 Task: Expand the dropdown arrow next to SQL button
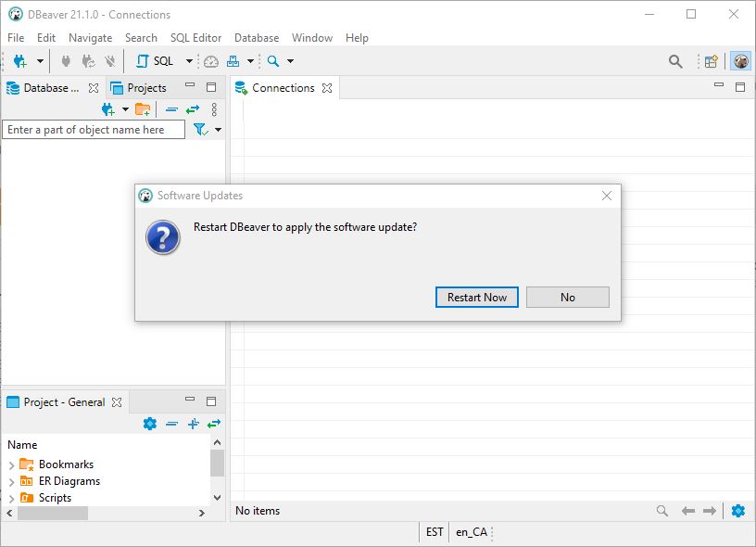[x=190, y=61]
